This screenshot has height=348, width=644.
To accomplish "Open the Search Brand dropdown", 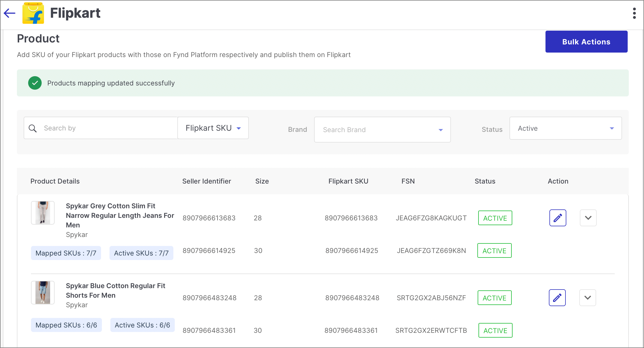I will (x=382, y=130).
